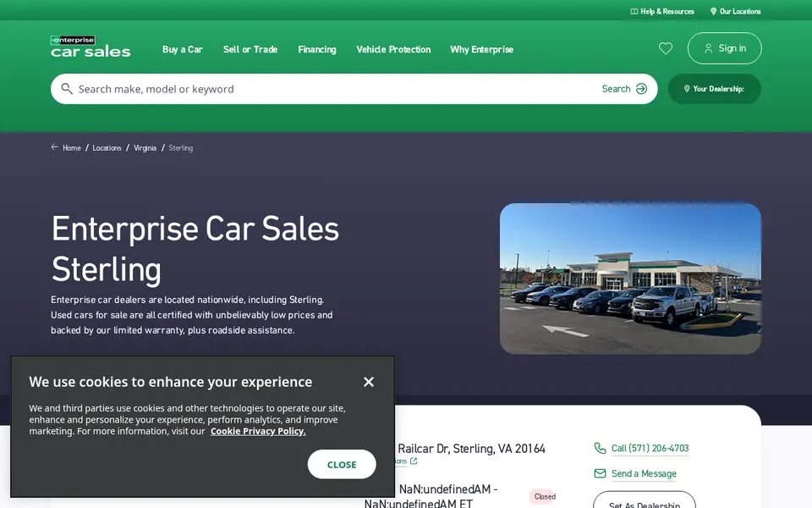Open the Why Enterprise menu
The width and height of the screenshot is (812, 508).
481,49
